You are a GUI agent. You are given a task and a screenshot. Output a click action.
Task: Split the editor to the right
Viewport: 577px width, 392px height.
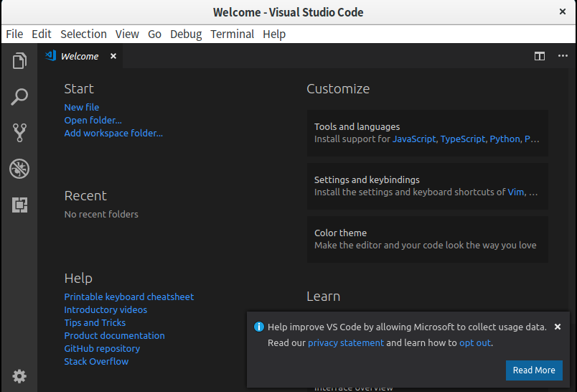(540, 56)
